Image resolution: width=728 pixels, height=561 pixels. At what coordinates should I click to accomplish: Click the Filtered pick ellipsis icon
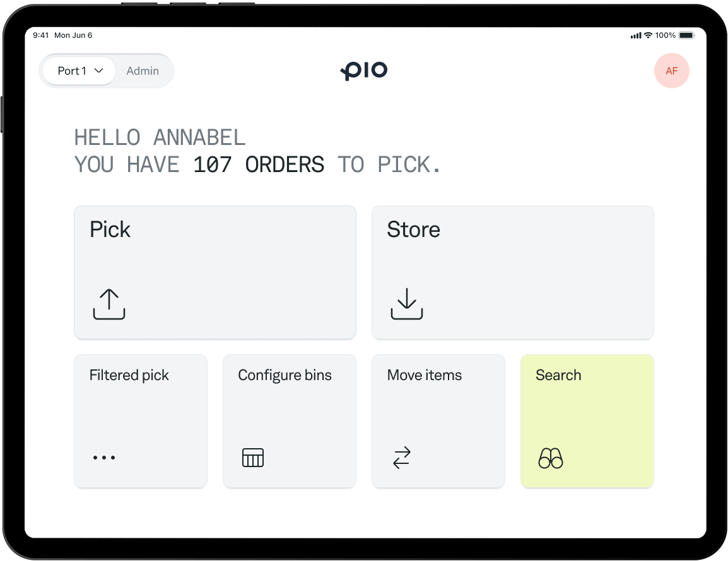pos(103,458)
